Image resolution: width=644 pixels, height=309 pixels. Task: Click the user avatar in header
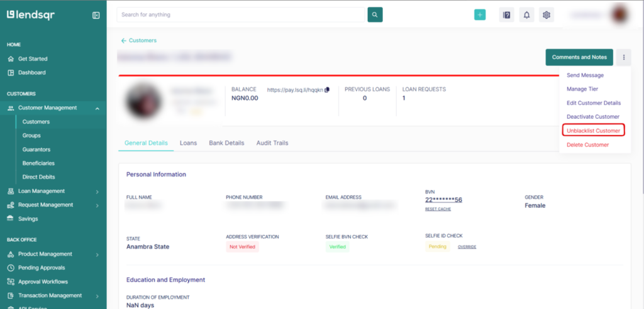pyautogui.click(x=619, y=15)
